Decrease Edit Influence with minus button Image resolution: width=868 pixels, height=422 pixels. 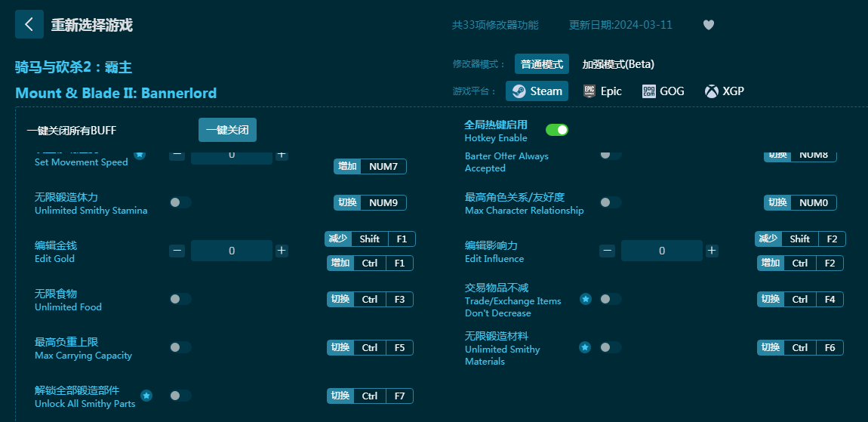608,251
